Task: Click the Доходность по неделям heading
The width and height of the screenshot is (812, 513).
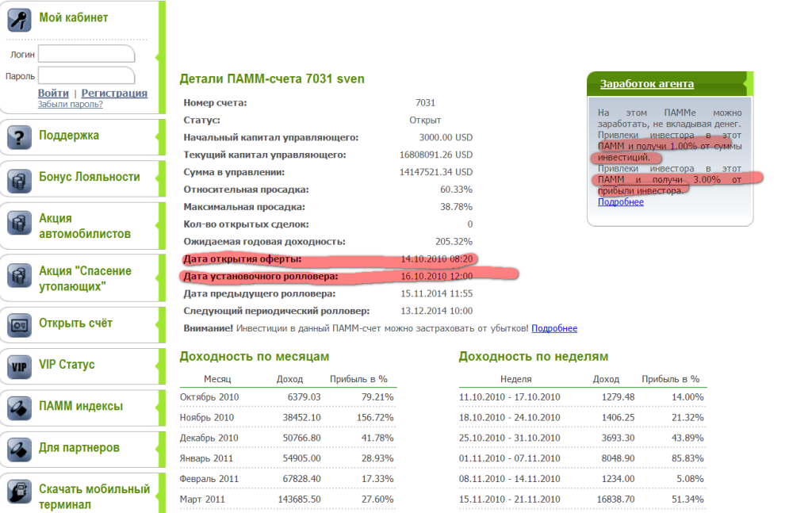Action: pos(534,357)
